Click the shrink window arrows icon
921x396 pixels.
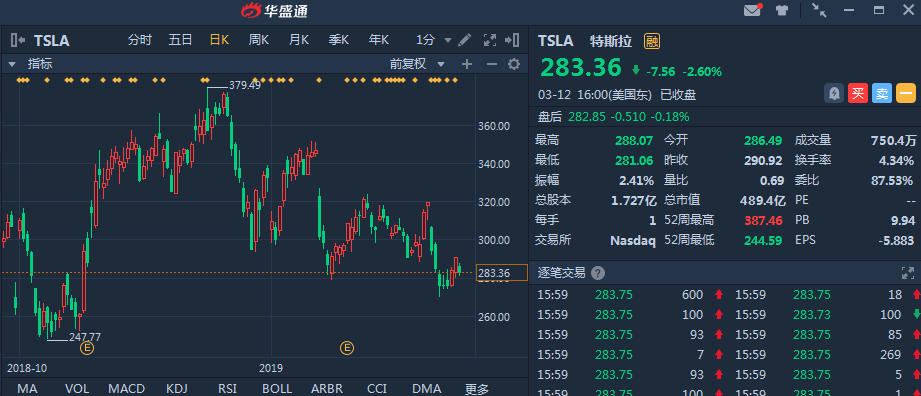pos(819,10)
